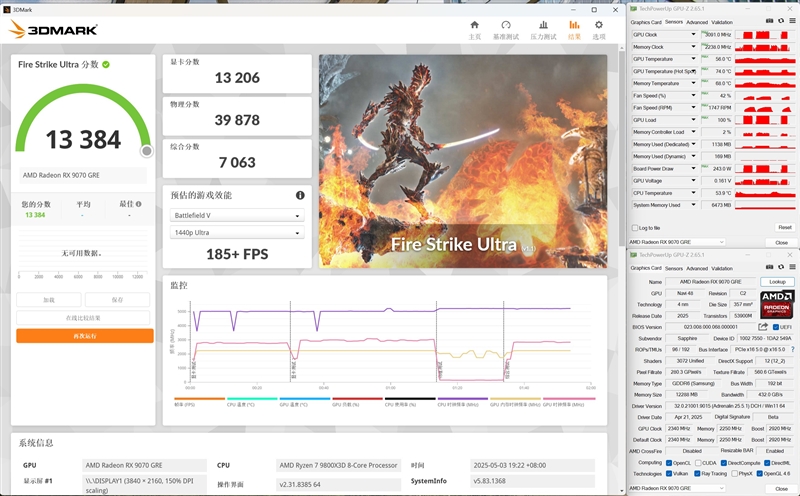800x496 pixels.
Task: Click the orange 再次运行 run again button
Action: click(83, 336)
